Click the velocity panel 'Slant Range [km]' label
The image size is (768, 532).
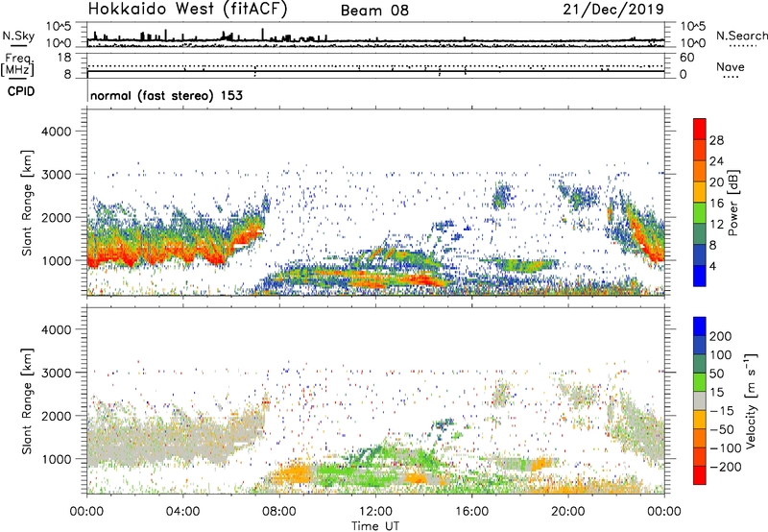(27, 400)
